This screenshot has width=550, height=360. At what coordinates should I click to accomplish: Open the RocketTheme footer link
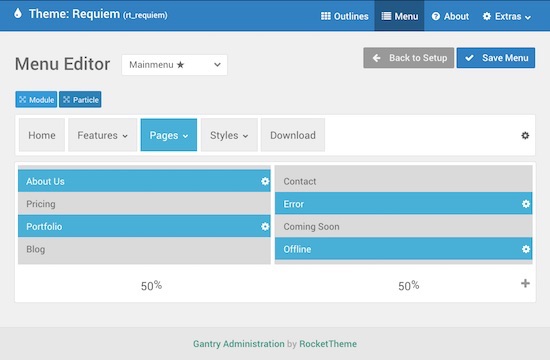(328, 344)
